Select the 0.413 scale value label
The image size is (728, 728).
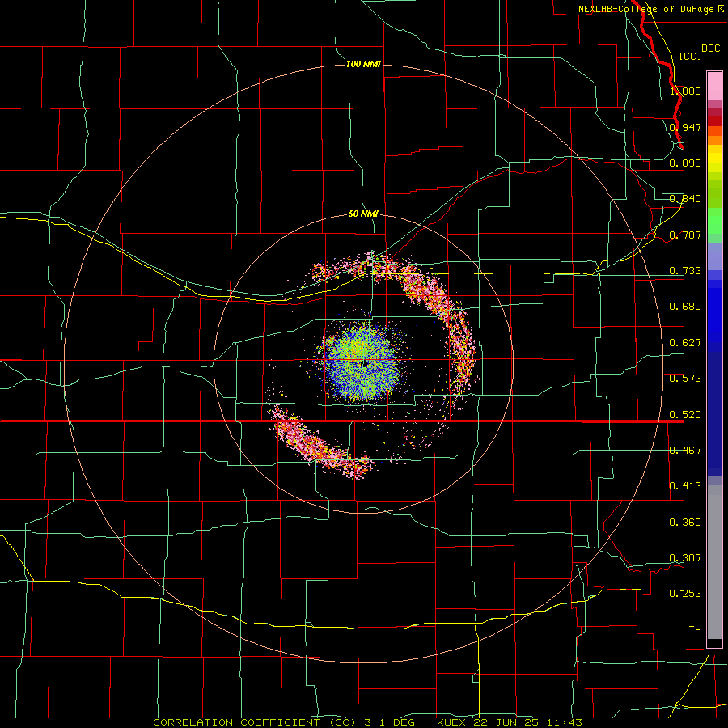tap(685, 486)
